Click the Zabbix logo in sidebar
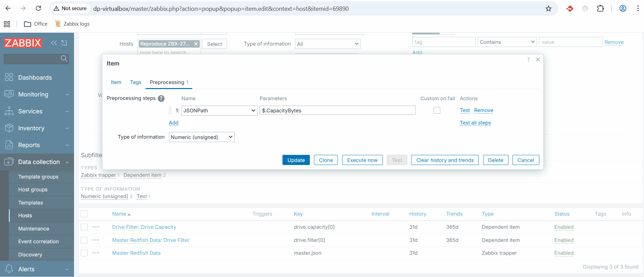The image size is (644, 277). 23,43
